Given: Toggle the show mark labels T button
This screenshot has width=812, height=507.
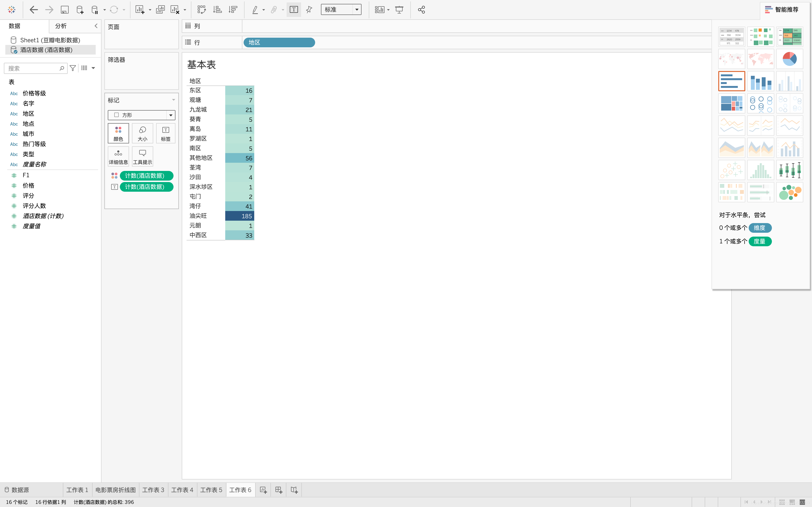Looking at the screenshot, I should [294, 10].
